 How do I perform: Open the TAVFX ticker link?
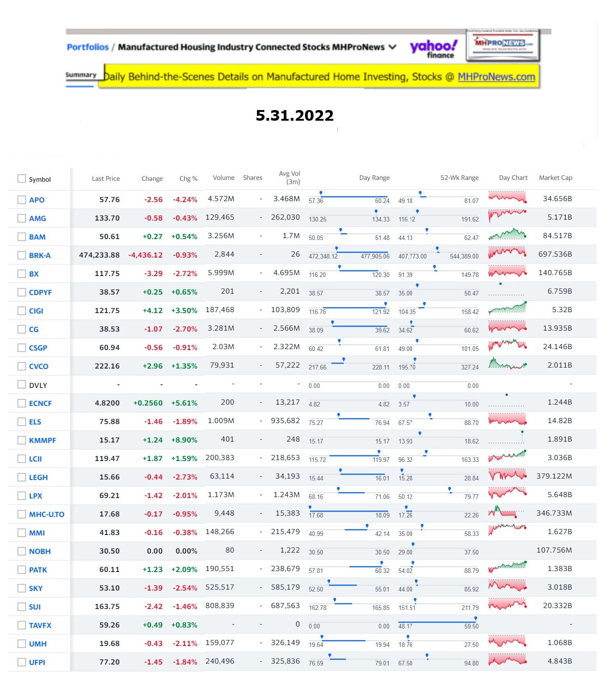pyautogui.click(x=40, y=625)
